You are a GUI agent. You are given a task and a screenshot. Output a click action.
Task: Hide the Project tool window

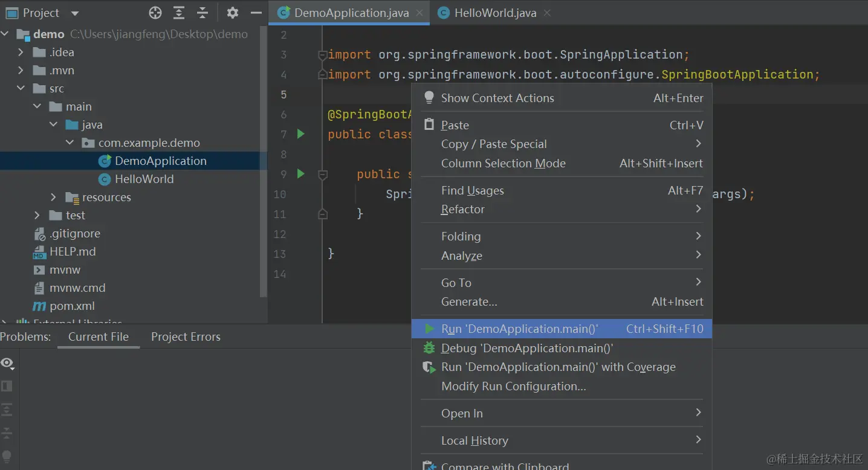pos(256,13)
